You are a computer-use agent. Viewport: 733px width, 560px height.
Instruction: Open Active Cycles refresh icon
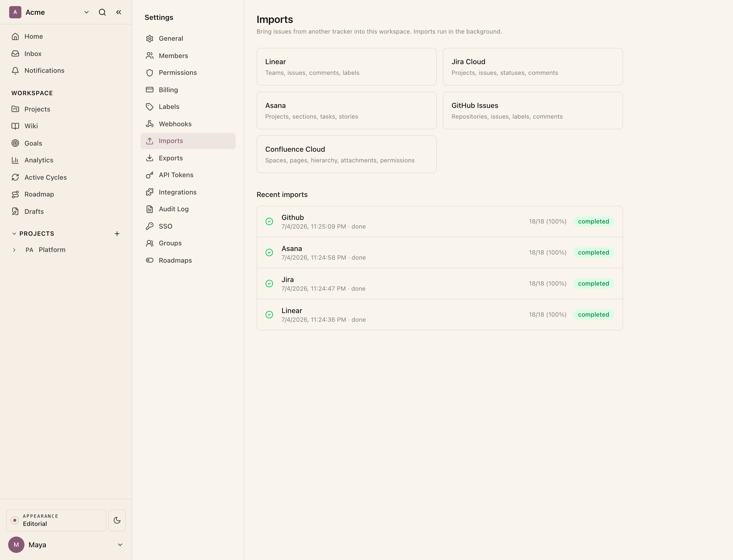[15, 177]
